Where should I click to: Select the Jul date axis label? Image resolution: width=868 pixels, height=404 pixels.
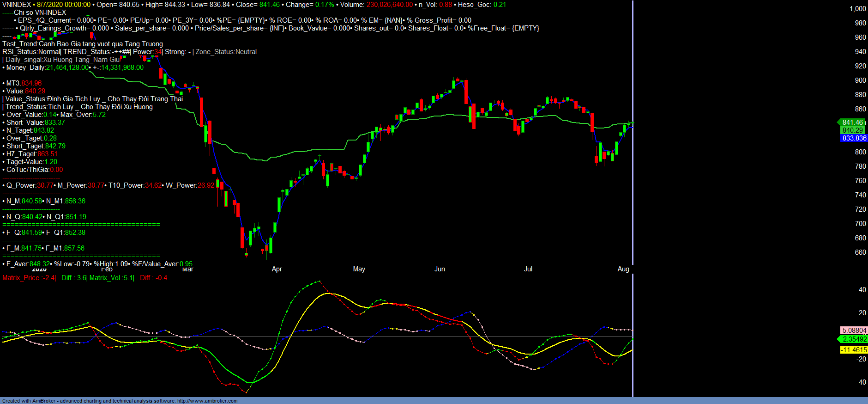tap(528, 269)
